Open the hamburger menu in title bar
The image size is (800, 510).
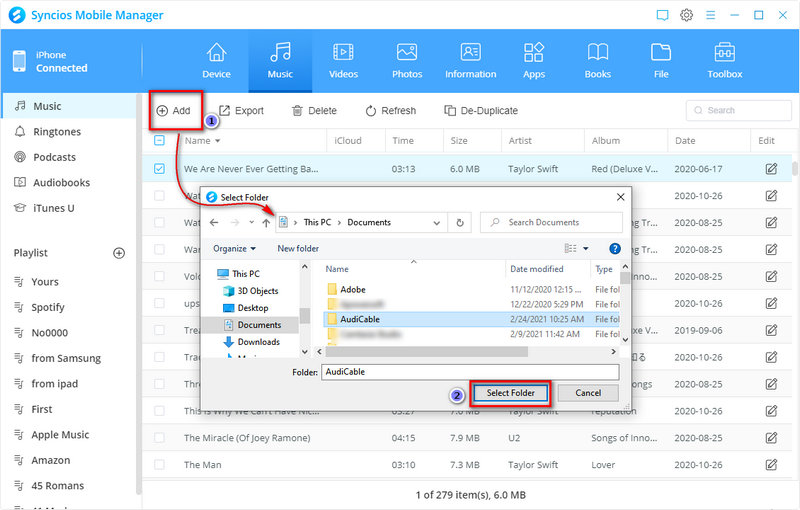click(x=710, y=15)
